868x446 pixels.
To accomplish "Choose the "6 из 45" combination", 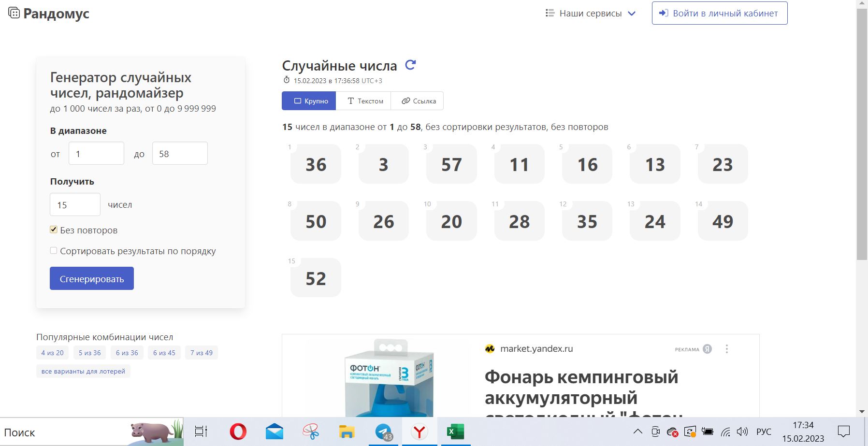I will click(164, 353).
